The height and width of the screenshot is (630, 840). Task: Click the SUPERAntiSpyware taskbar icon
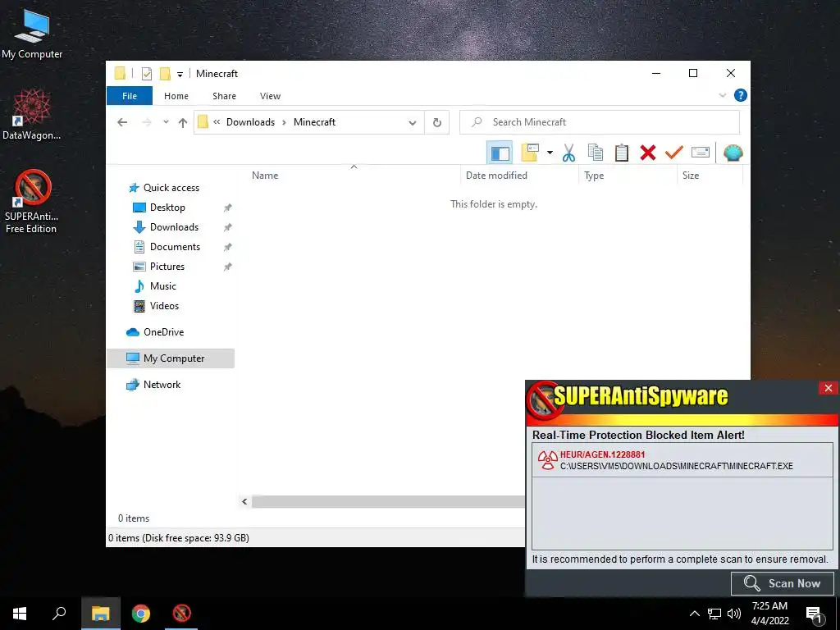point(181,614)
